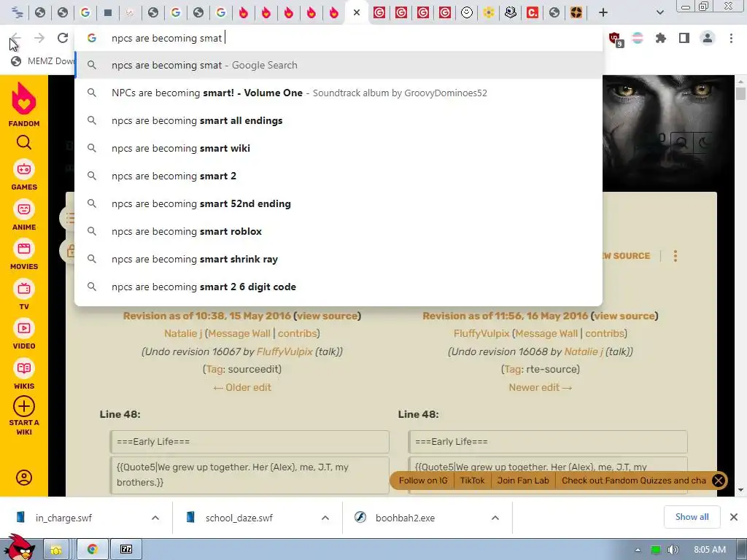
Task: Choose the 'smart 52nd ending' suggestion
Action: [x=338, y=203]
